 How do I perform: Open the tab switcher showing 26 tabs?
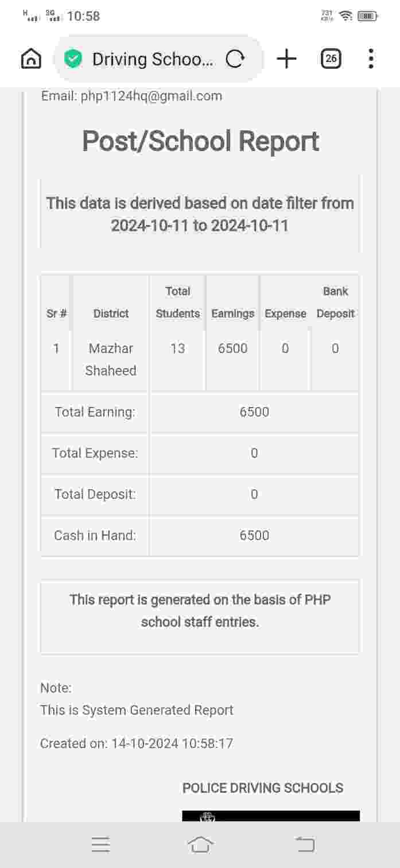[x=331, y=59]
